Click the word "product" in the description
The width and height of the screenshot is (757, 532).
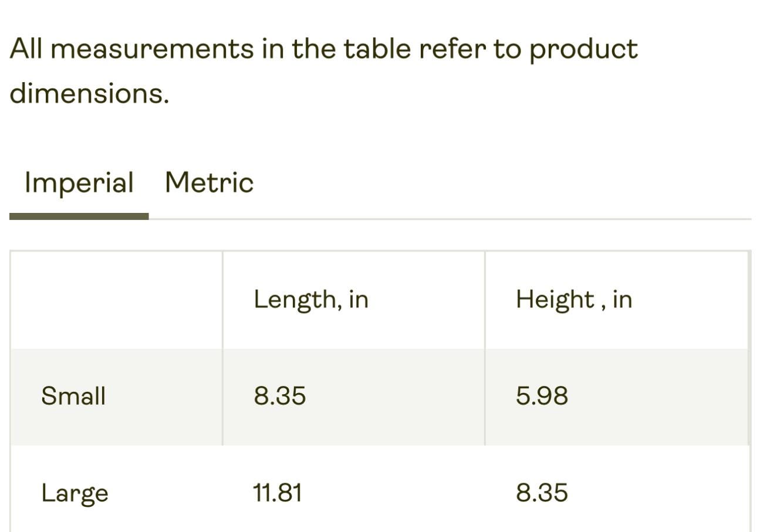coord(583,50)
